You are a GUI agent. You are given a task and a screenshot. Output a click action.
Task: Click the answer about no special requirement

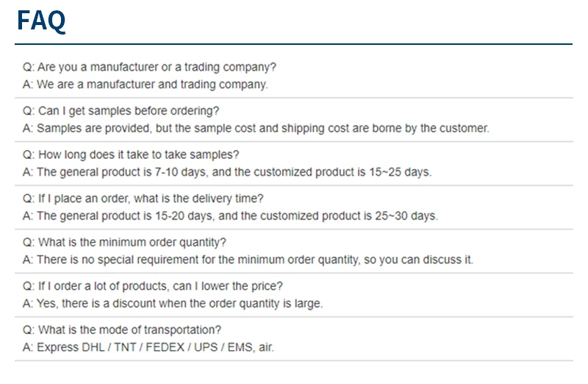(248, 260)
